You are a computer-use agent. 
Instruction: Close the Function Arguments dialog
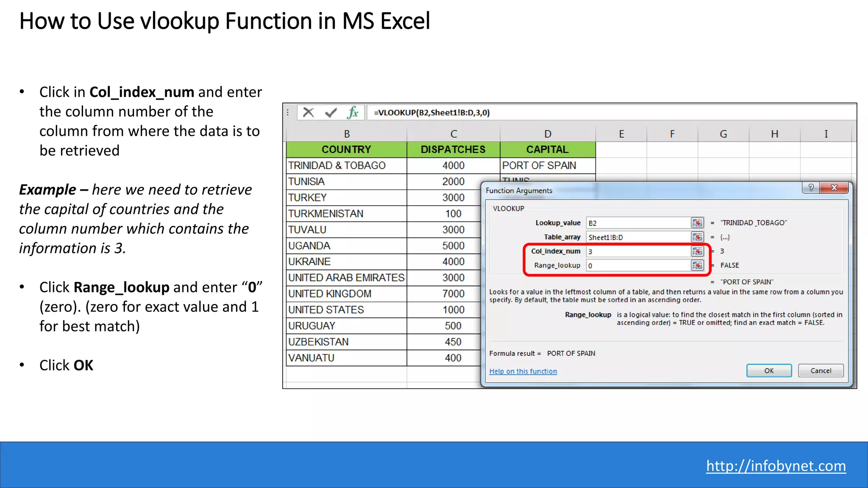pyautogui.click(x=834, y=188)
